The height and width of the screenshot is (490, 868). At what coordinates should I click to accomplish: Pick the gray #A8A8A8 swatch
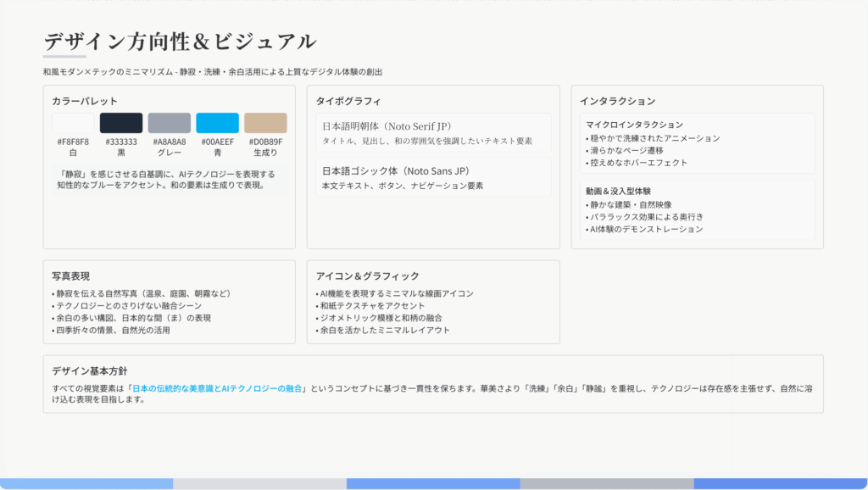[170, 123]
